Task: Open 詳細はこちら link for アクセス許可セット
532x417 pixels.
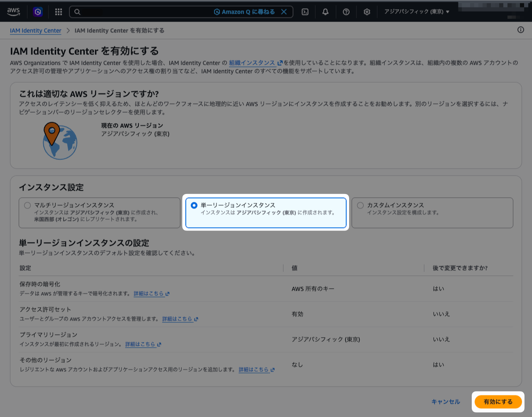Action: coord(180,319)
